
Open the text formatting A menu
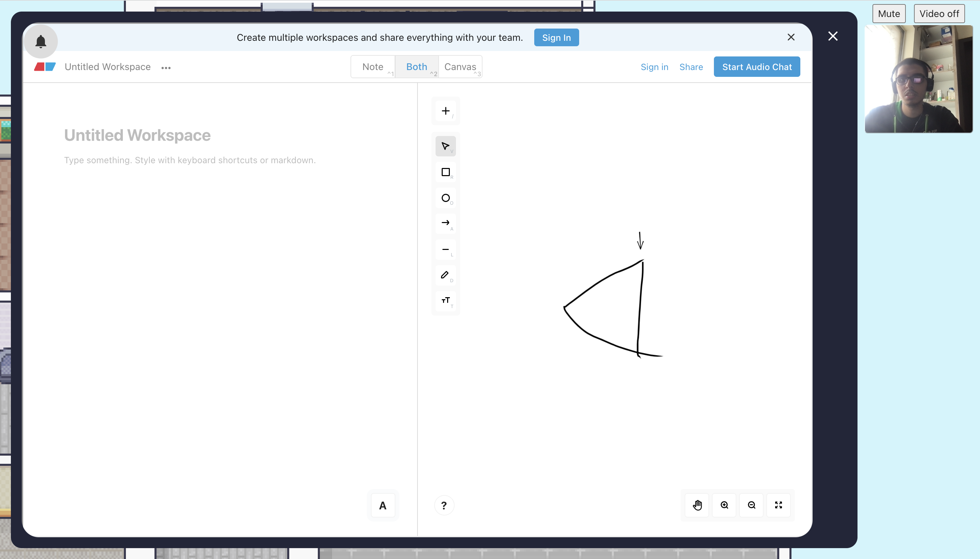pyautogui.click(x=382, y=506)
